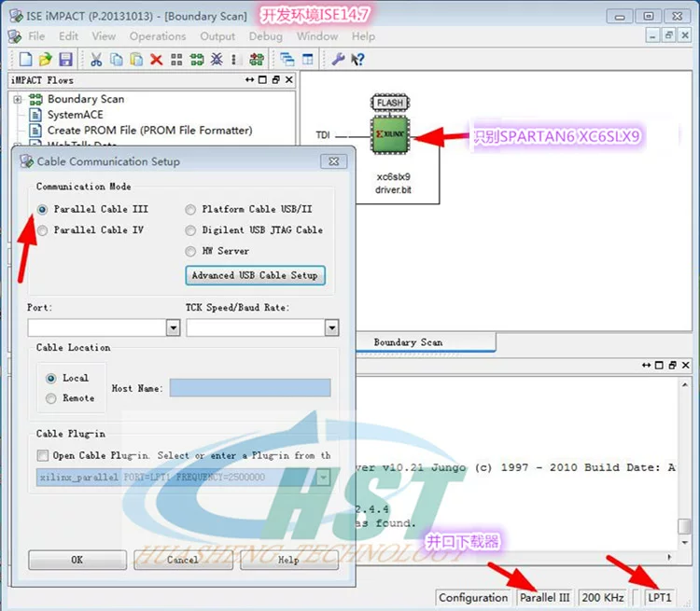Click the Parallel III status bar entry
This screenshot has width=700, height=611.
(545, 597)
